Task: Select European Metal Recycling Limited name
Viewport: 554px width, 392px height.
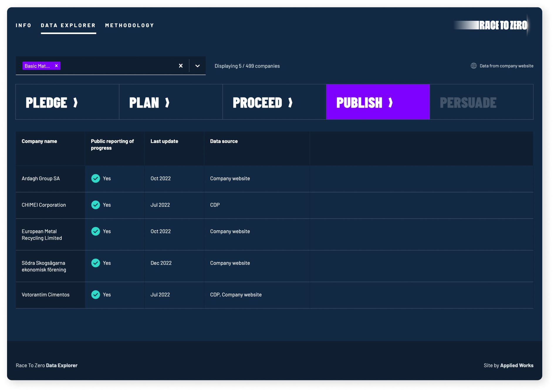Action: [42, 235]
